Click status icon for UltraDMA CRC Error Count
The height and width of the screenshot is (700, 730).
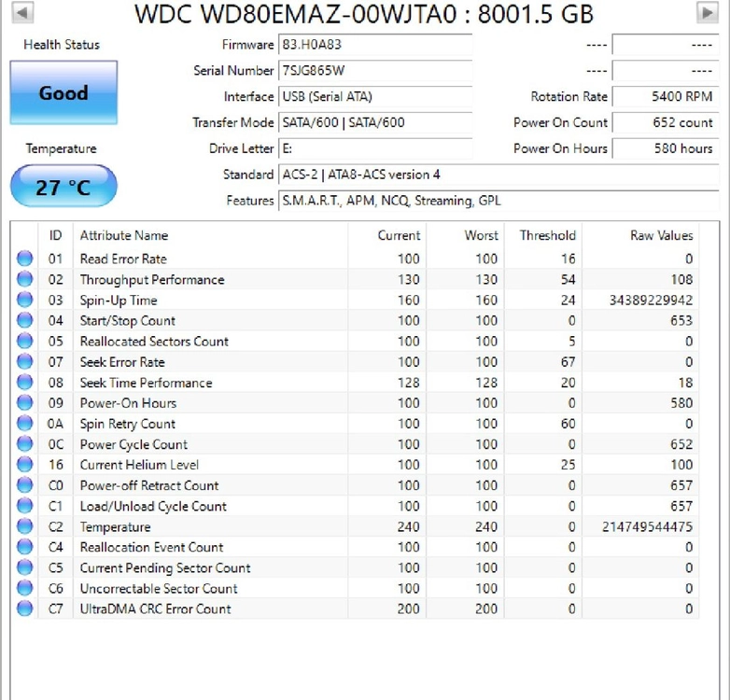point(24,609)
